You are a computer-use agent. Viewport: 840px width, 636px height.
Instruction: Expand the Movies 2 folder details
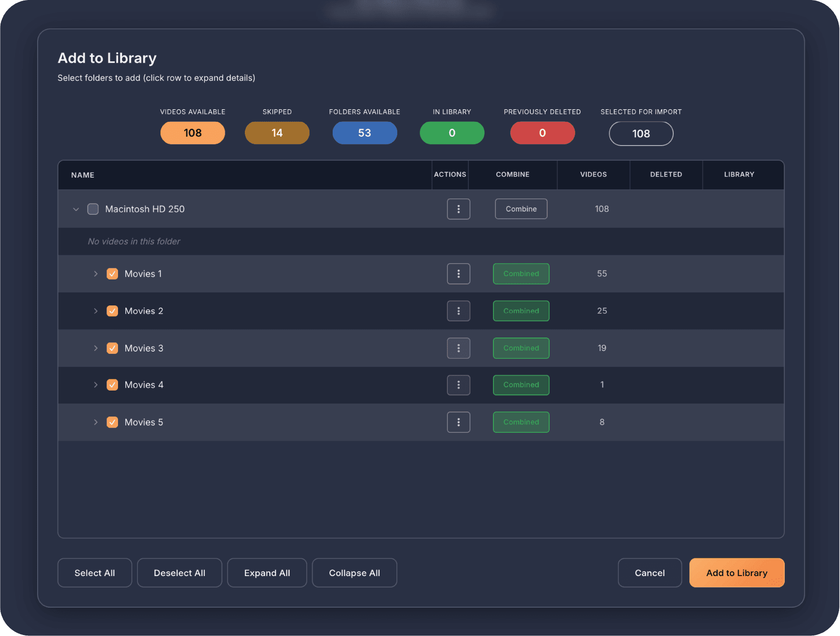pyautogui.click(x=96, y=311)
